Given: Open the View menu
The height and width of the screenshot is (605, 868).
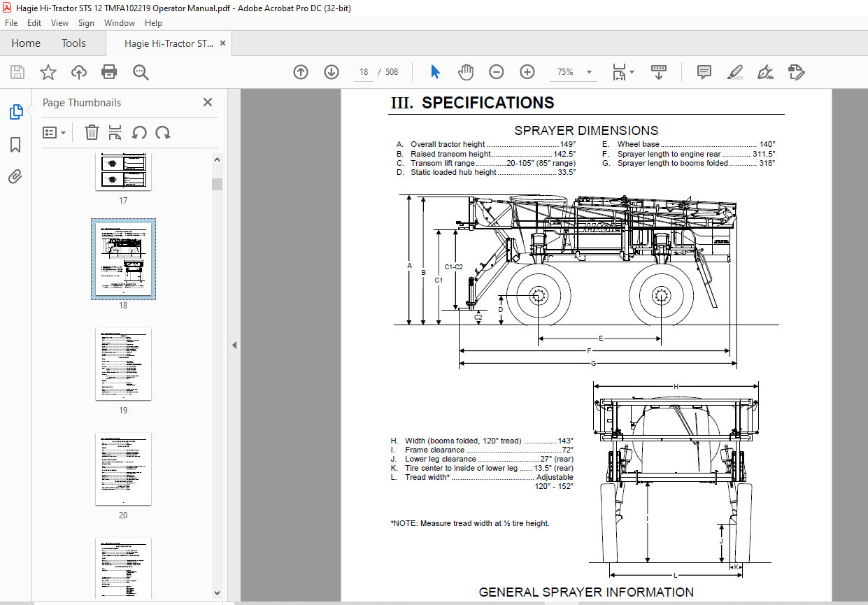Looking at the screenshot, I should (59, 23).
